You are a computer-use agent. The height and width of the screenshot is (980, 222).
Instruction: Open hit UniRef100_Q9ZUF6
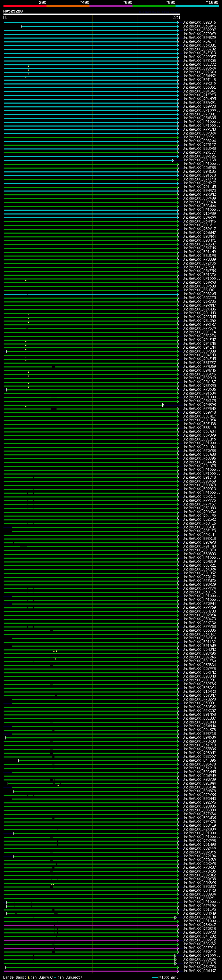click(x=199, y=23)
